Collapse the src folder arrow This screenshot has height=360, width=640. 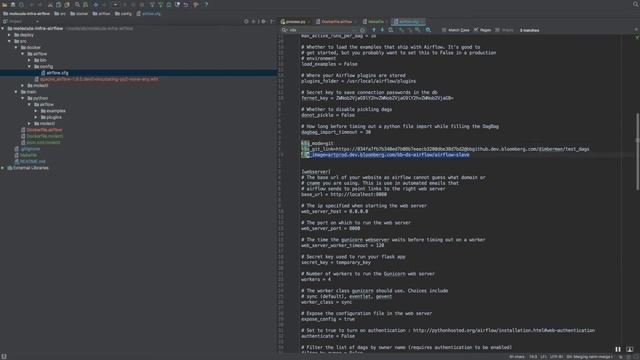pos(9,41)
